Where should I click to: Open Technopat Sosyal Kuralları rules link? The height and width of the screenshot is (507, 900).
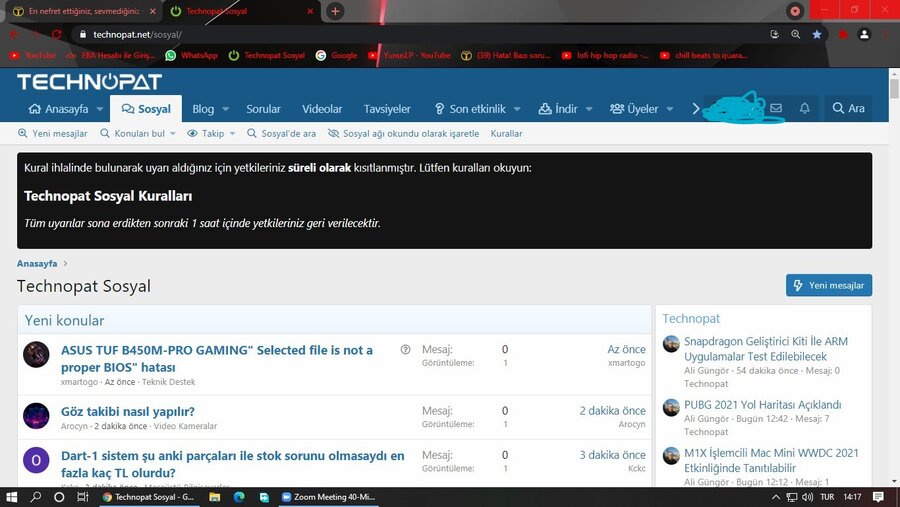pos(108,196)
